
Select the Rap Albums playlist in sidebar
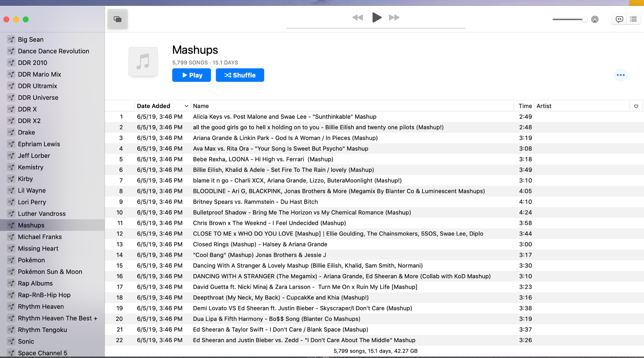pyautogui.click(x=35, y=283)
